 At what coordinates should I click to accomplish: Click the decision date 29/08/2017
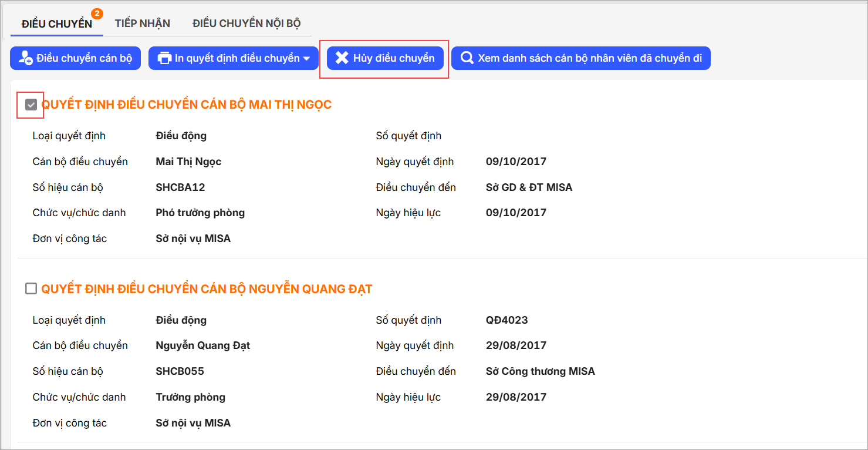(x=516, y=345)
